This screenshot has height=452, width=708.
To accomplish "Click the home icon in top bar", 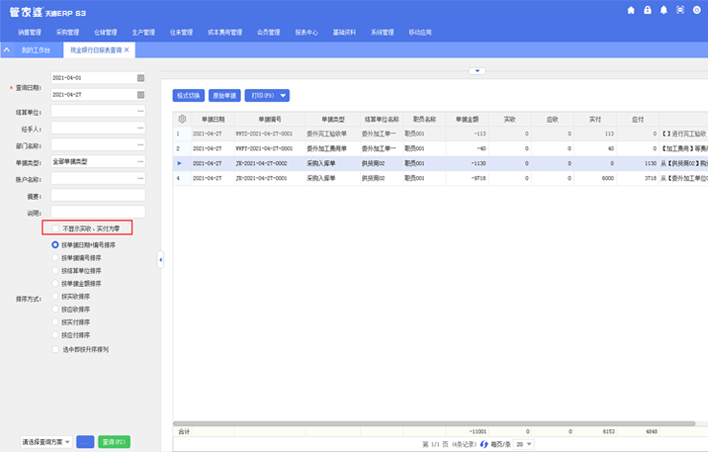I will coord(630,10).
